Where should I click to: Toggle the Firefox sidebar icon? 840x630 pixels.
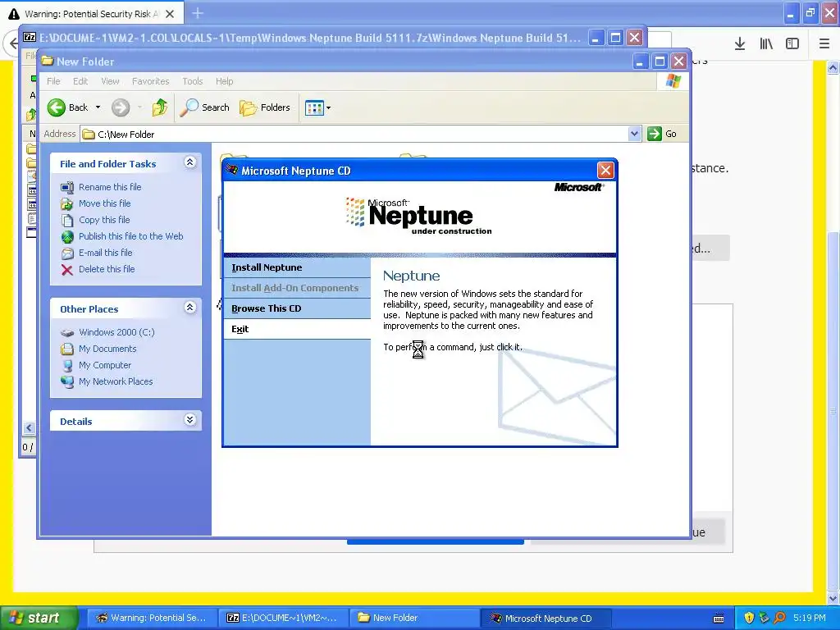792,43
